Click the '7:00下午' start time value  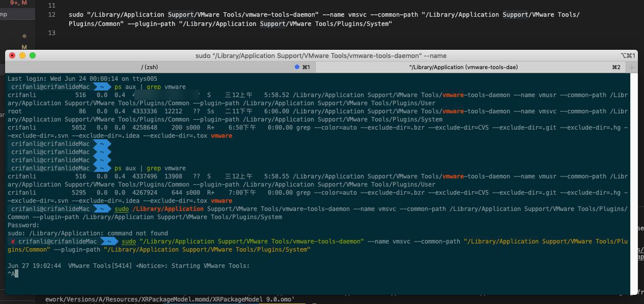click(x=242, y=193)
